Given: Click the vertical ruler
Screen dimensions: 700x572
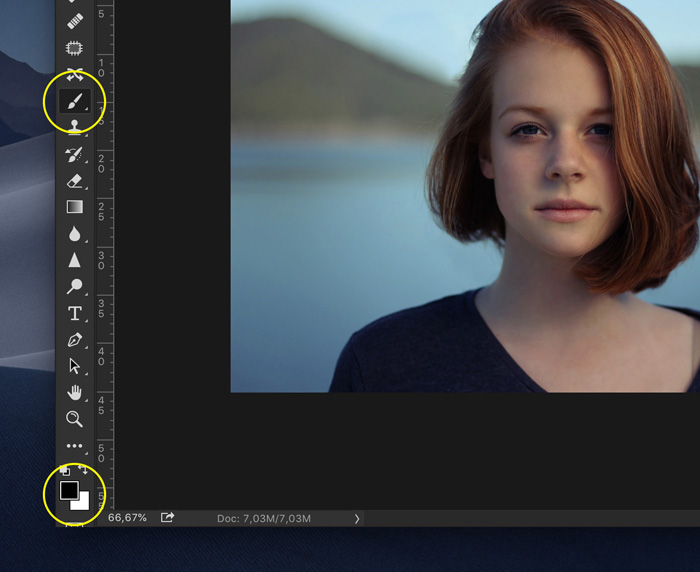Looking at the screenshot, I should (105, 255).
